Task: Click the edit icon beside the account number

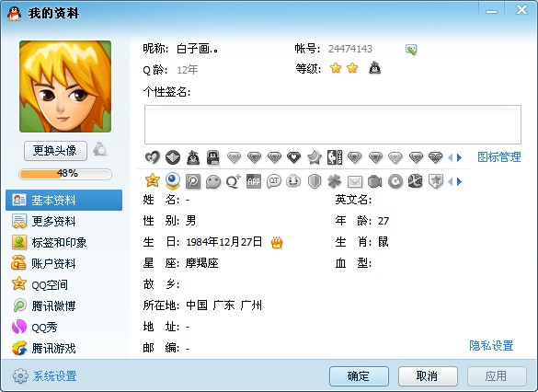Action: point(411,50)
